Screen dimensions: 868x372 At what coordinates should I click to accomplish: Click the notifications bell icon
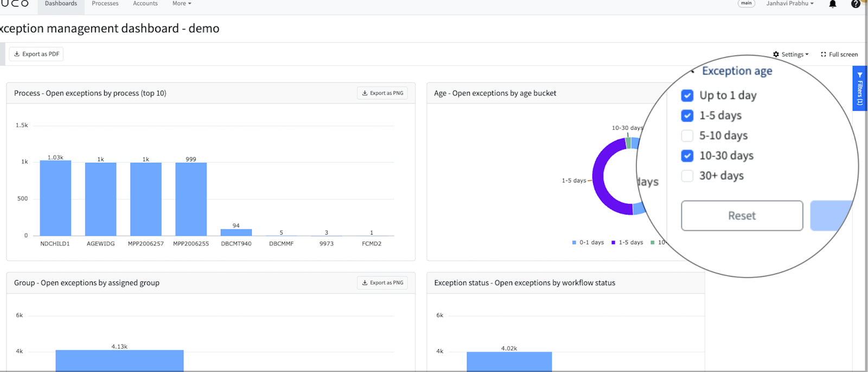(x=833, y=4)
